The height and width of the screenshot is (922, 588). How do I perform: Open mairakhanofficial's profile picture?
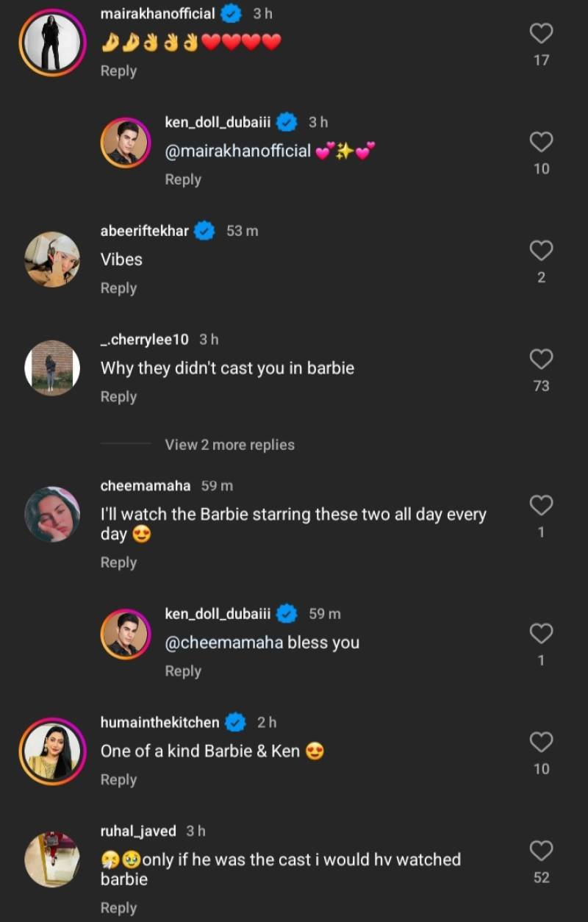(52, 43)
